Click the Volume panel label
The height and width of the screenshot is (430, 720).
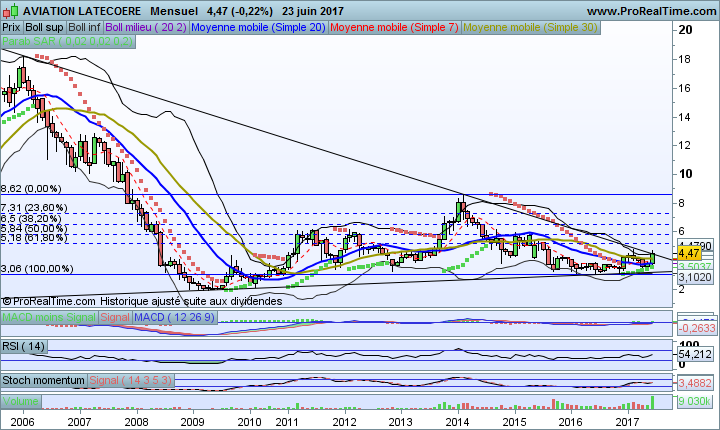21,401
